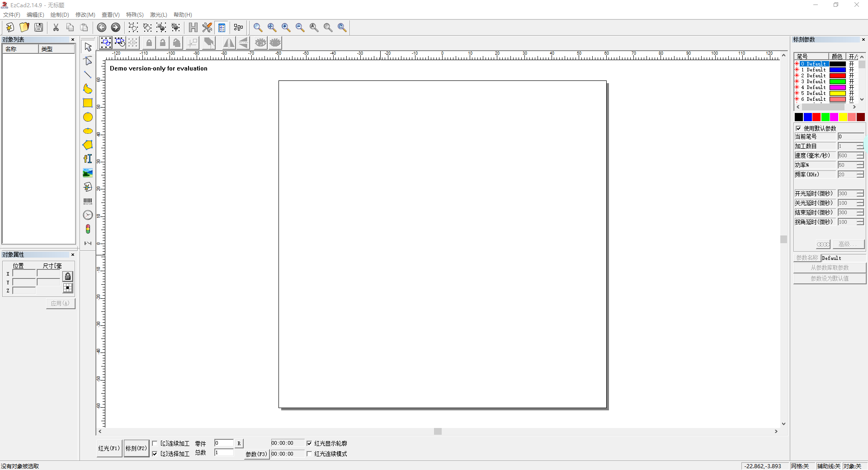The width and height of the screenshot is (868, 470).
Task: Open the 编辑(E) menu
Action: [35, 15]
